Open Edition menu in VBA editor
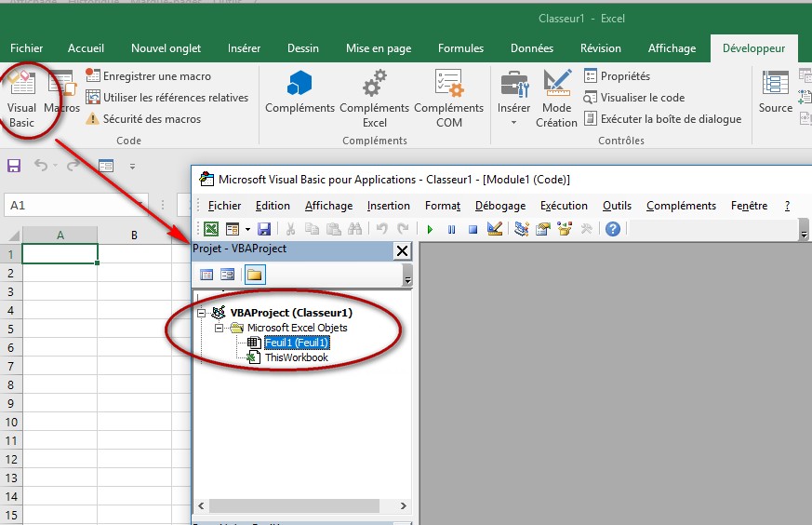 point(273,206)
